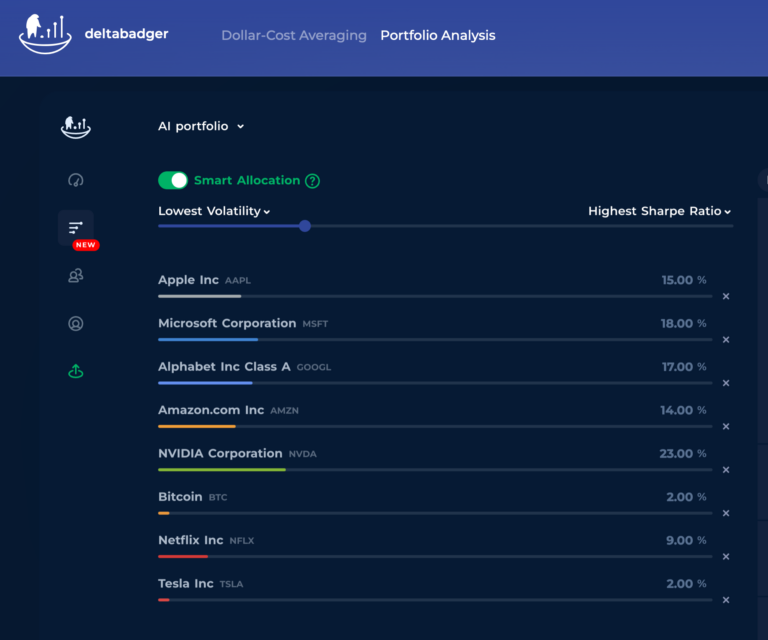Click the Microsoft 18.00 % allocation value
768x640 pixels.
pyautogui.click(x=683, y=324)
